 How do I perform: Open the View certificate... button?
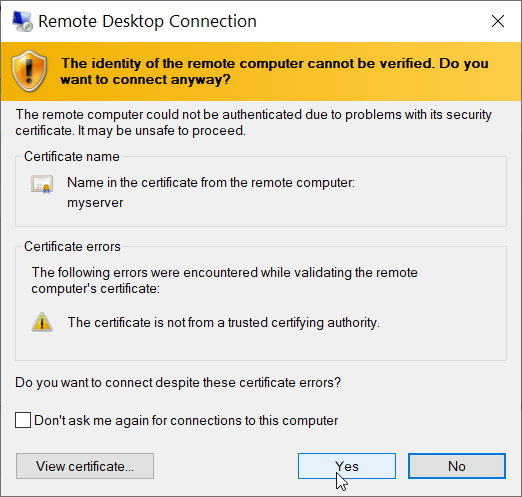[85, 466]
